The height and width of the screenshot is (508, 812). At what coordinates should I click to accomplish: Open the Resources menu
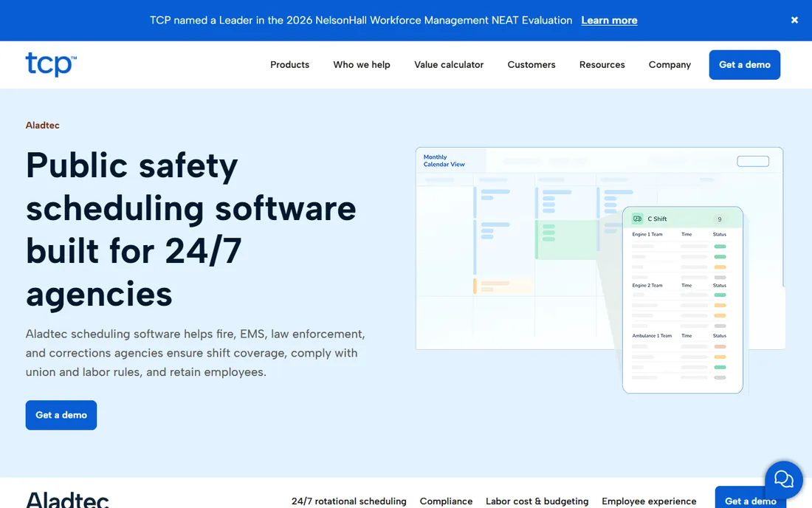pyautogui.click(x=602, y=65)
